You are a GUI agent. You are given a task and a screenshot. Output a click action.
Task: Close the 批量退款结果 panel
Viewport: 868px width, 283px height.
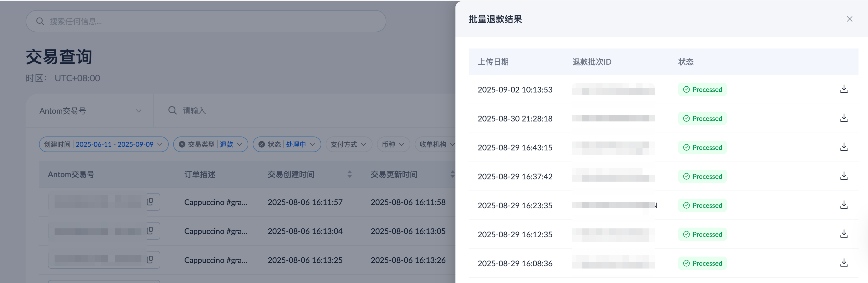coord(849,19)
